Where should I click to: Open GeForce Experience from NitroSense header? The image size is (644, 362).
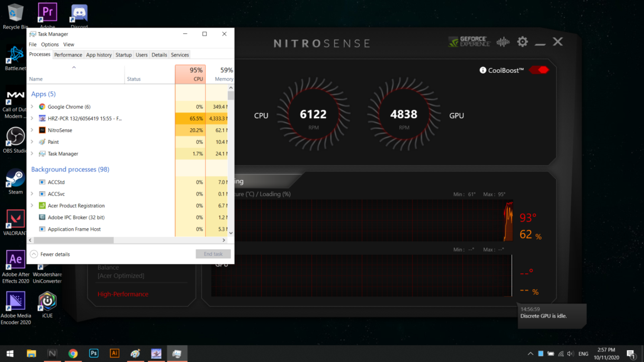[469, 41]
